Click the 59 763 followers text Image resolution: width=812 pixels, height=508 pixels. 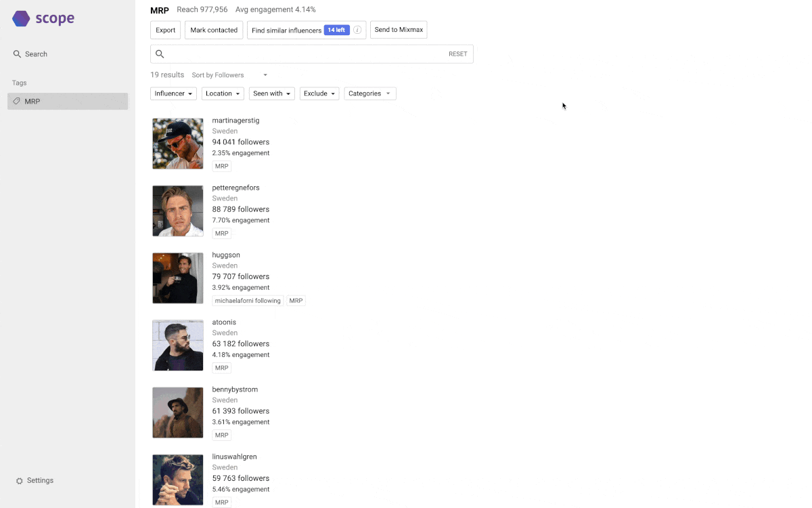click(241, 478)
